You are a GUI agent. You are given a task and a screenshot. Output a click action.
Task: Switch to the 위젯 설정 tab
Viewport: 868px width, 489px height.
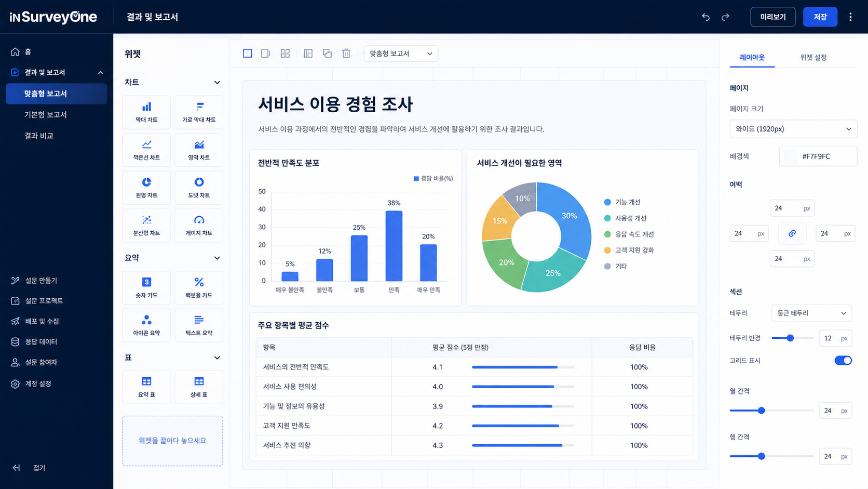[x=813, y=57]
